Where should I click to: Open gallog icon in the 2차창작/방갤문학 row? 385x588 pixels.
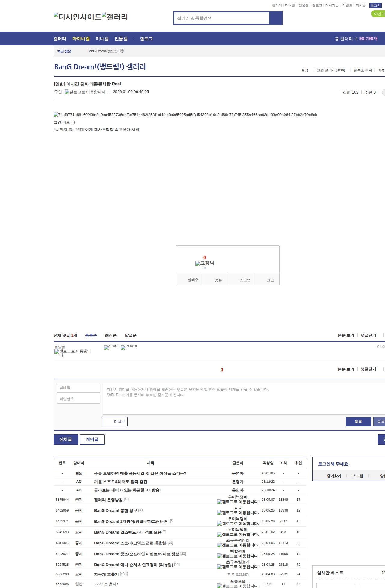238,524
